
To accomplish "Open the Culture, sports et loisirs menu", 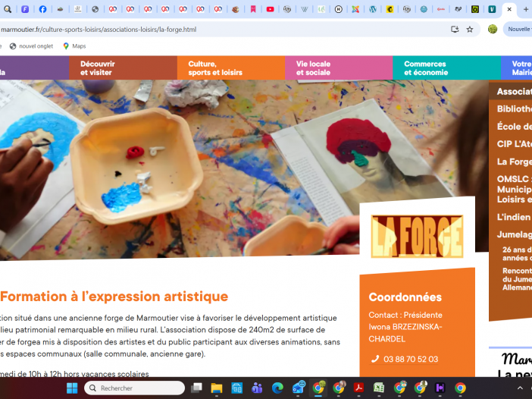I will tap(215, 68).
